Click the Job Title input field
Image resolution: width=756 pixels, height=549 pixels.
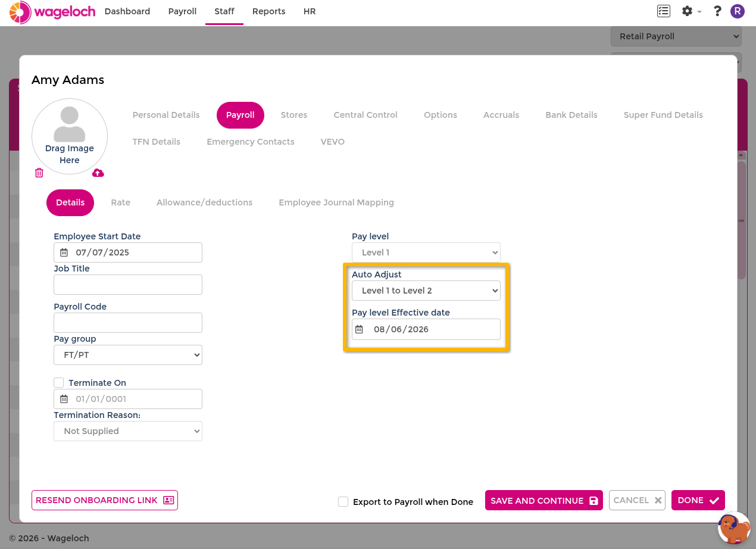coord(128,285)
